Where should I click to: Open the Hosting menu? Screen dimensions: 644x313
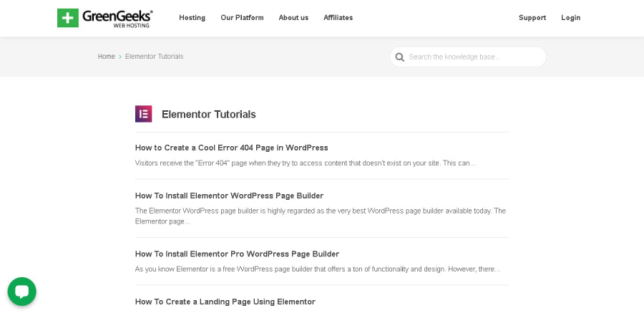click(192, 18)
